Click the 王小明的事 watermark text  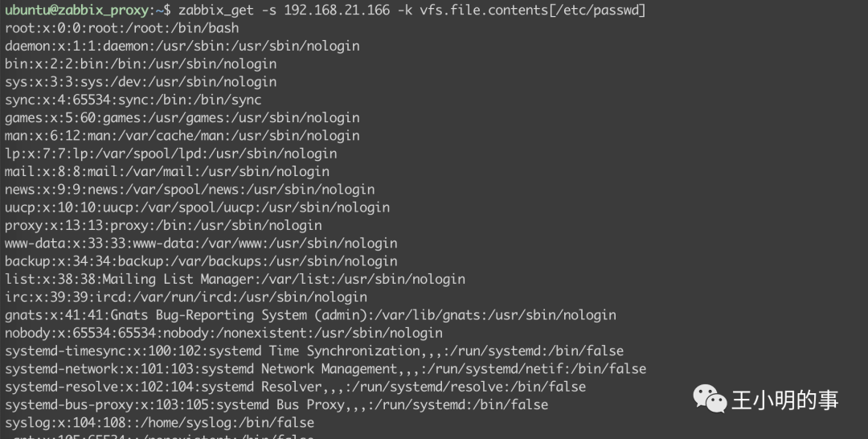tap(785, 400)
